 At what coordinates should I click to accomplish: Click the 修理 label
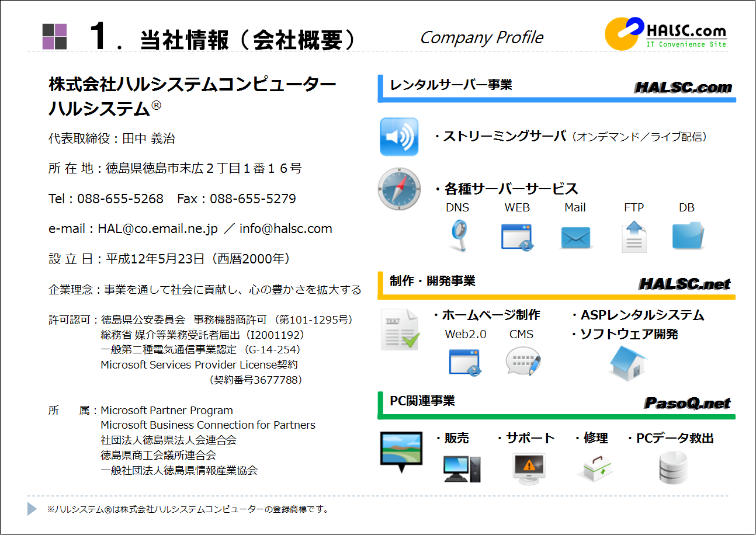click(595, 438)
